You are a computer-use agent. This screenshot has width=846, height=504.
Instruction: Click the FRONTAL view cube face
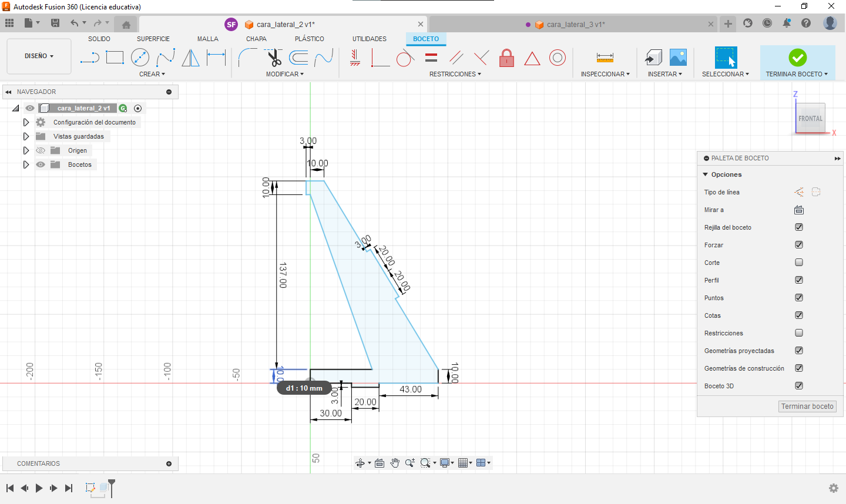[810, 118]
